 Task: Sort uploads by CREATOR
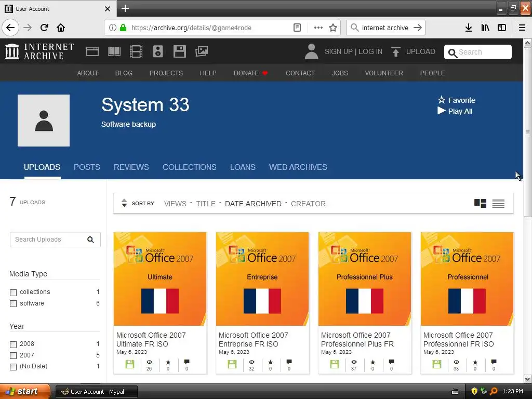pos(308,204)
